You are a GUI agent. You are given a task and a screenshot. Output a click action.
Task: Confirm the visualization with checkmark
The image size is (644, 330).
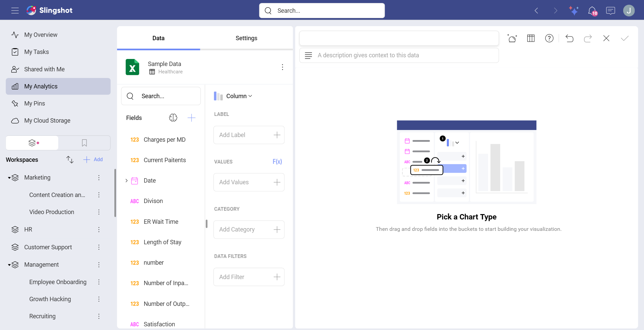pyautogui.click(x=625, y=38)
